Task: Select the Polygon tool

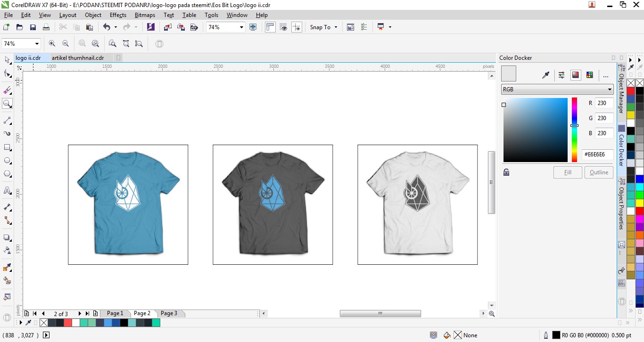Action: [7, 174]
